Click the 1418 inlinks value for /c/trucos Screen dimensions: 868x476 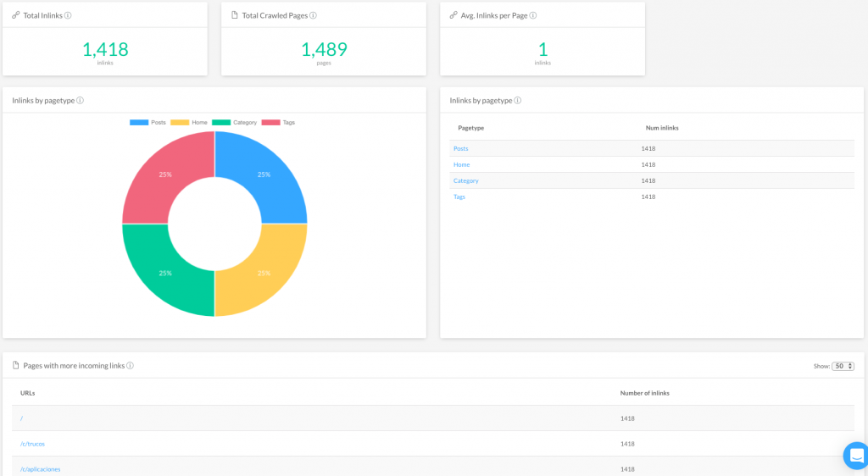(x=627, y=444)
